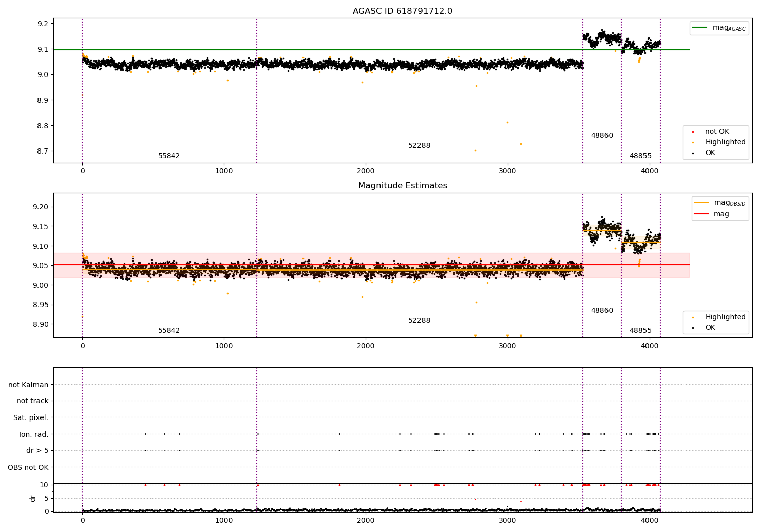Image resolution: width=760 pixels, height=532 pixels.
Task: Click the 10 tick on the dr axis
Action: (44, 485)
